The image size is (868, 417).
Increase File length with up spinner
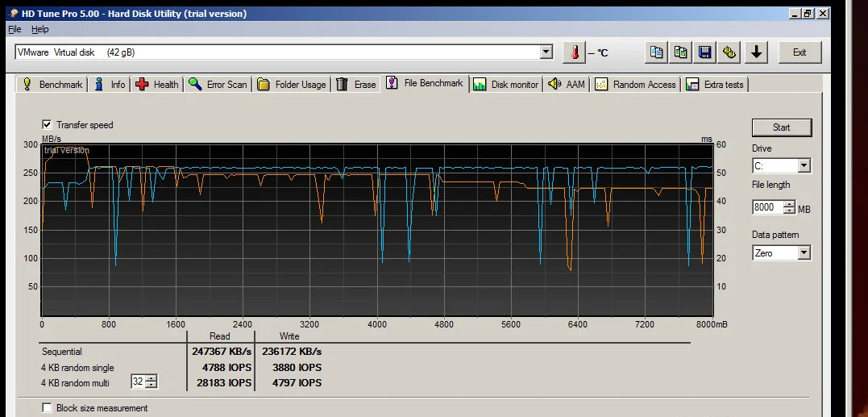(x=789, y=204)
